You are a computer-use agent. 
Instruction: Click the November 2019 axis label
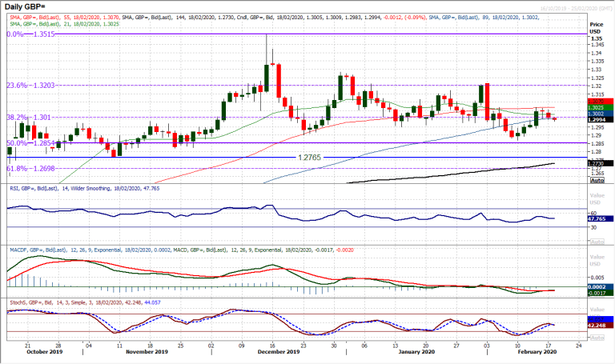point(147,352)
